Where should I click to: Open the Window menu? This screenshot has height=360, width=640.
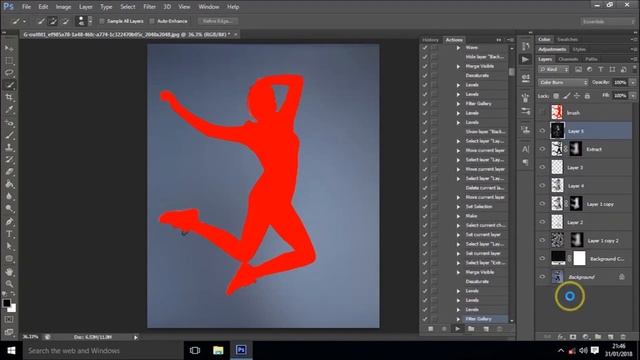point(209,7)
